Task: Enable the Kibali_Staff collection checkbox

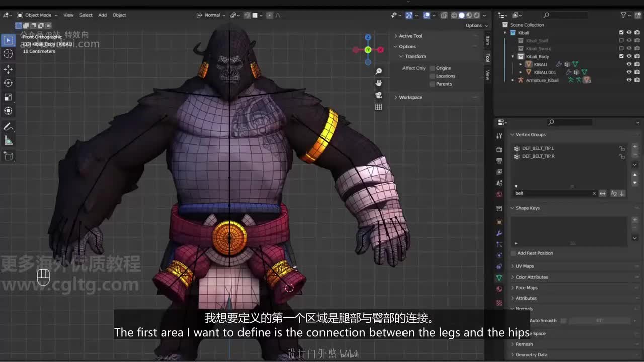Action: [621, 41]
